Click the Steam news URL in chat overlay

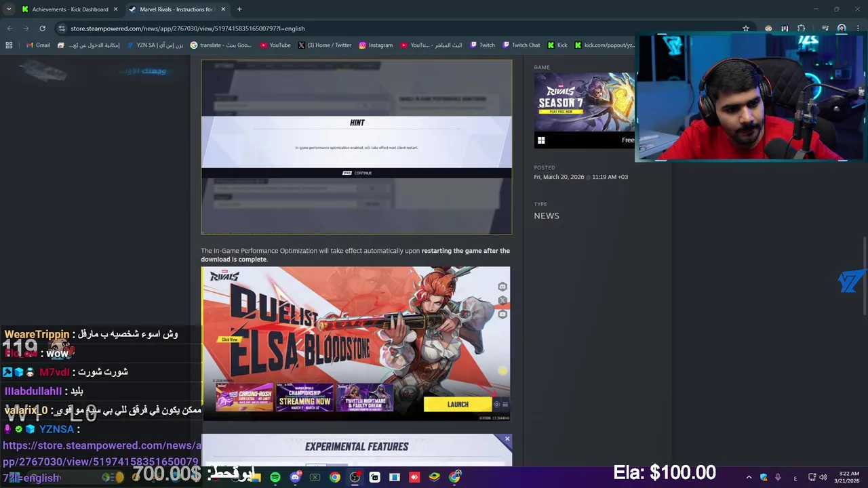[102, 462]
